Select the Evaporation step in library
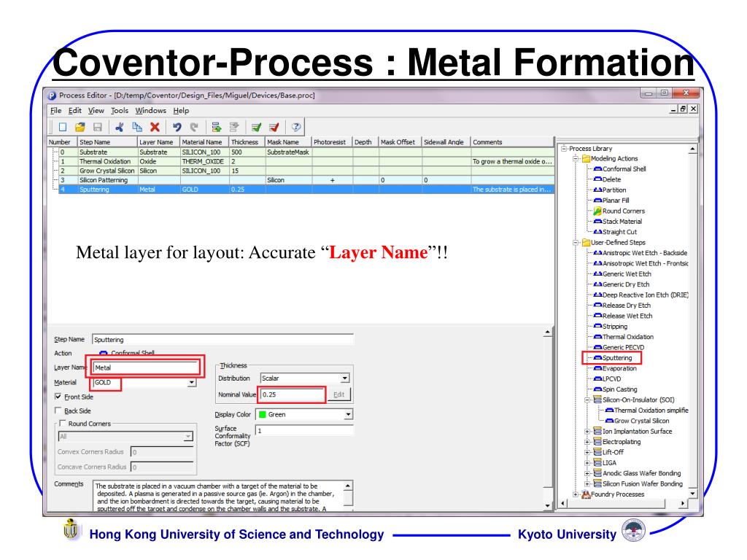 (x=619, y=368)
